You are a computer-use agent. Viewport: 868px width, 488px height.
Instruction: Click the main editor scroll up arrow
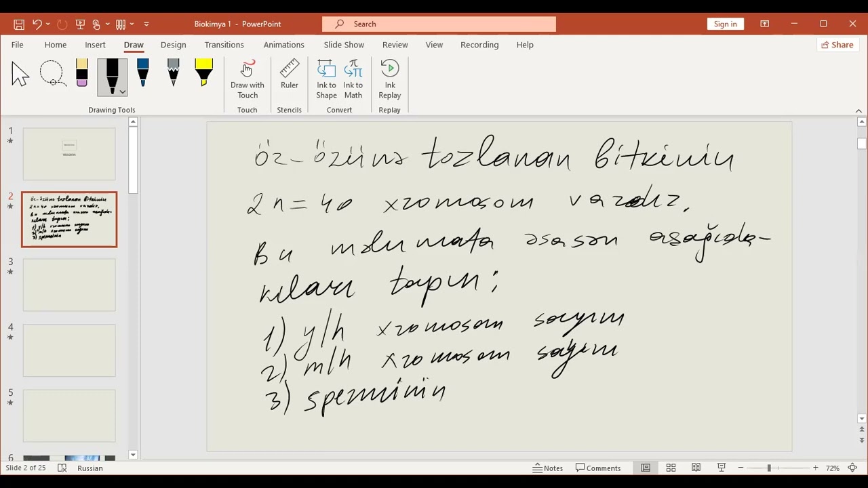[x=862, y=122]
